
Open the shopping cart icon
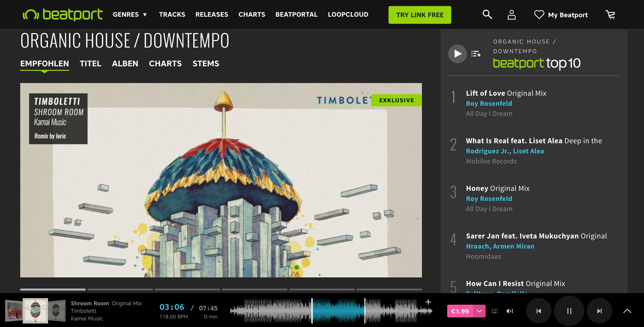coord(610,14)
